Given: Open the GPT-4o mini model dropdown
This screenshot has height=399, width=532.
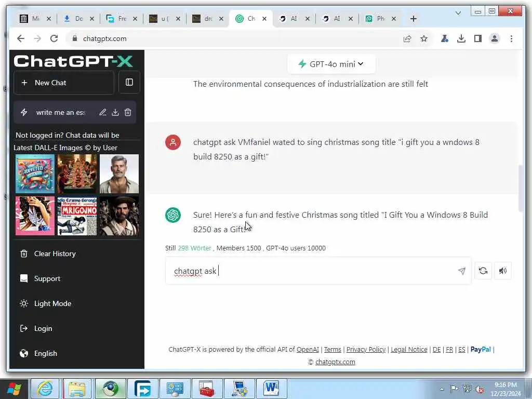Looking at the screenshot, I should click(331, 64).
